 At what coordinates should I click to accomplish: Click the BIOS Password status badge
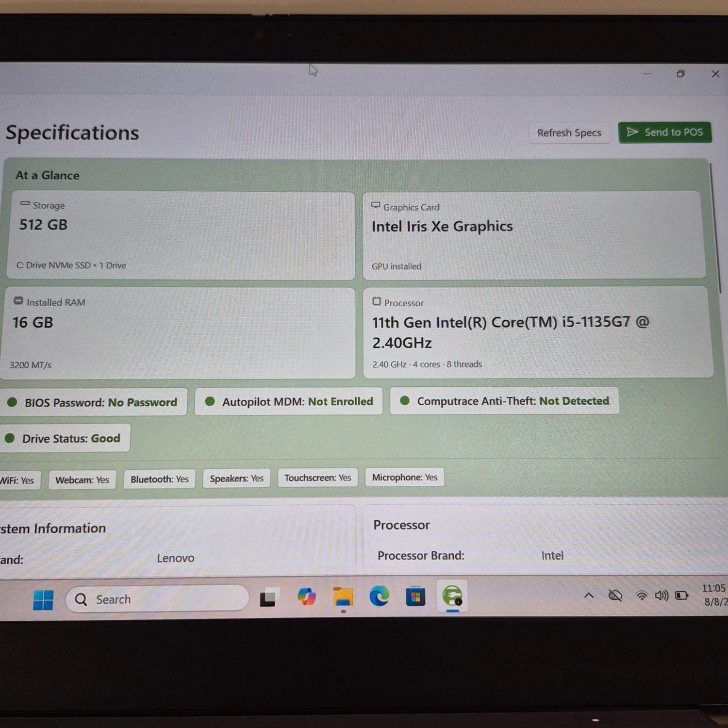(x=93, y=402)
